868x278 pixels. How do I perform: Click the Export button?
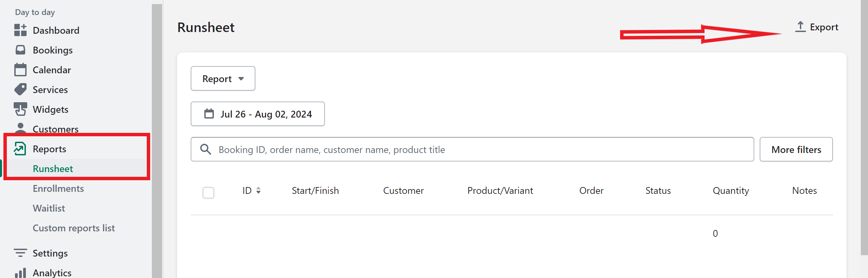[x=817, y=27]
